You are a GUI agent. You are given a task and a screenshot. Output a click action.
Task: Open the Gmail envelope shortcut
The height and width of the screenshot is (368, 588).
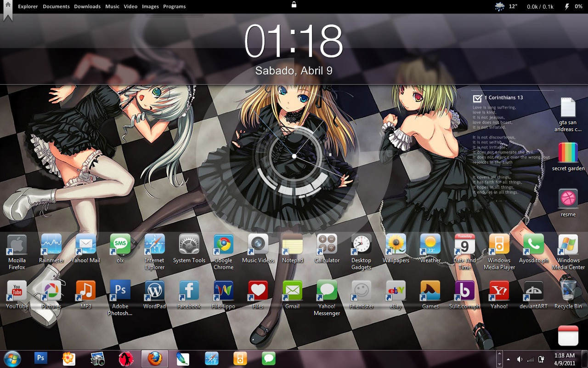(x=293, y=290)
